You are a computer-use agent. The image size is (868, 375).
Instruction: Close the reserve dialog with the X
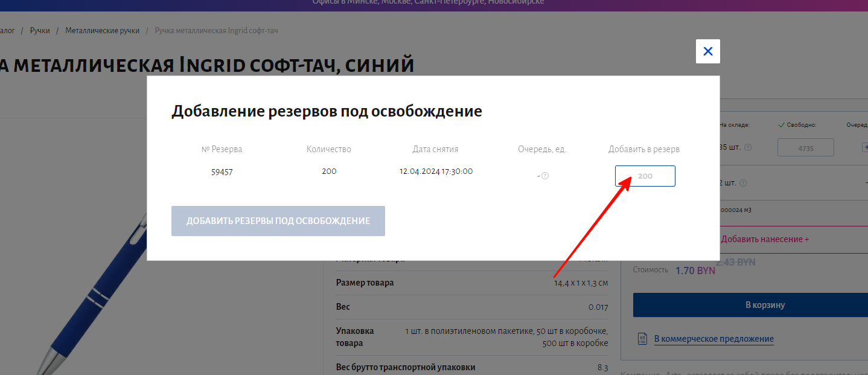pos(707,51)
